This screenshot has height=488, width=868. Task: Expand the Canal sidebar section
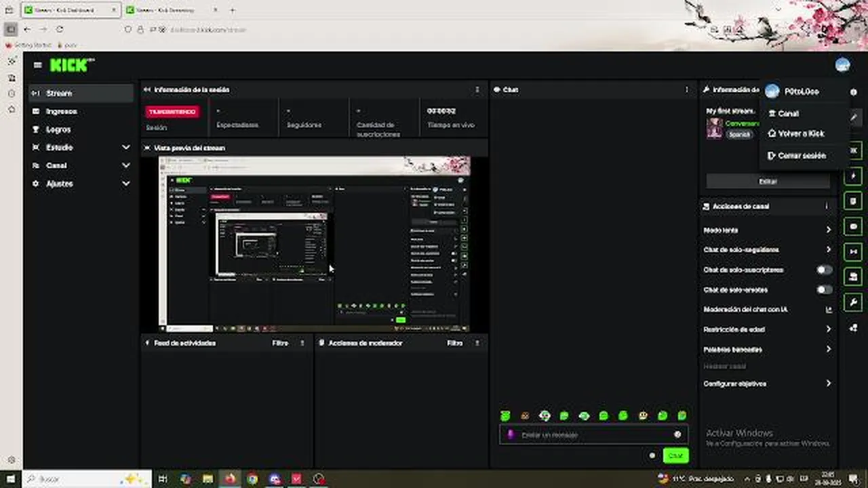point(81,165)
